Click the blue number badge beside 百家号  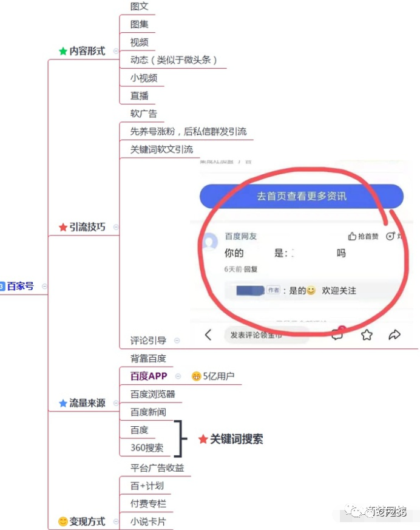coord(2,287)
